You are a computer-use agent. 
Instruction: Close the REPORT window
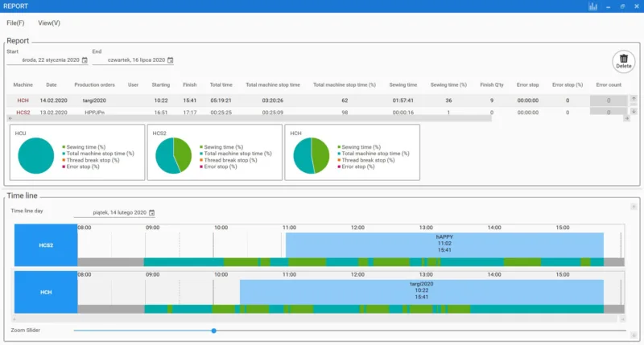pyautogui.click(x=637, y=6)
